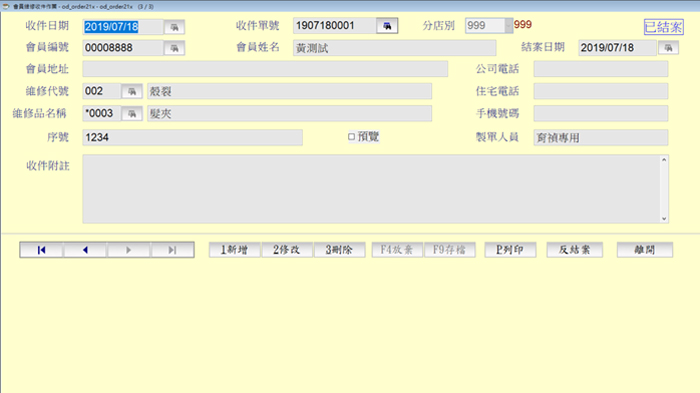Click binoculars search icon next to 收件單號
The image size is (700, 393).
(387, 26)
